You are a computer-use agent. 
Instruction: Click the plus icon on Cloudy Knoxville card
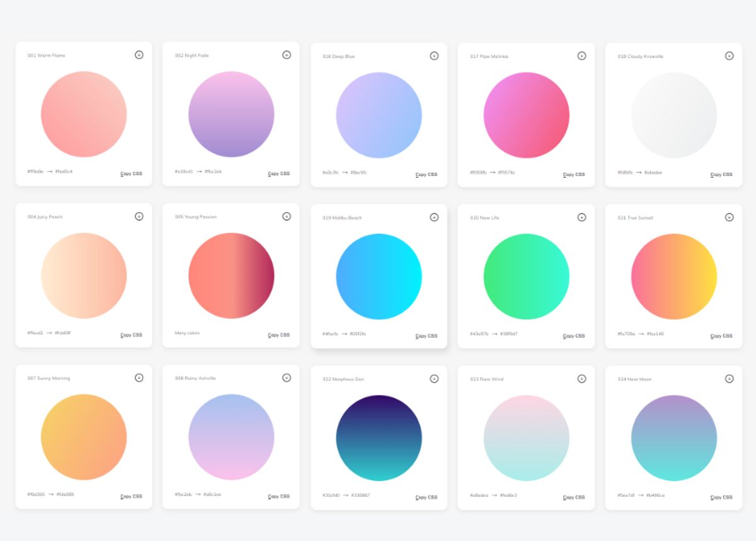[x=729, y=55]
